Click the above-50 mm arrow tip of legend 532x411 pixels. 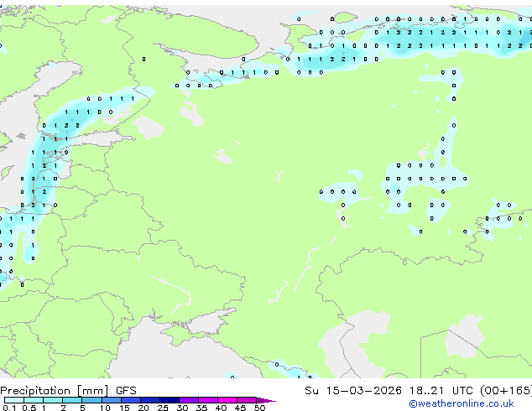pyautogui.click(x=266, y=400)
